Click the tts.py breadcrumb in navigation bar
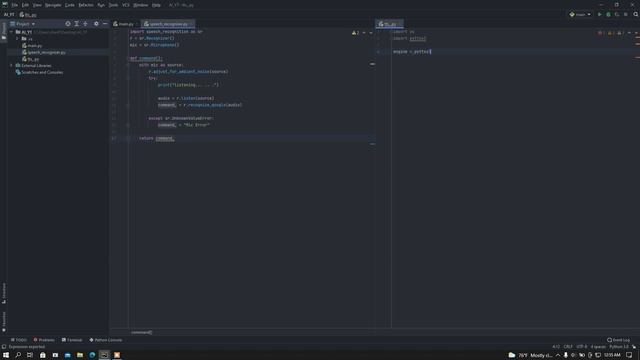The image size is (640, 360). point(28,15)
